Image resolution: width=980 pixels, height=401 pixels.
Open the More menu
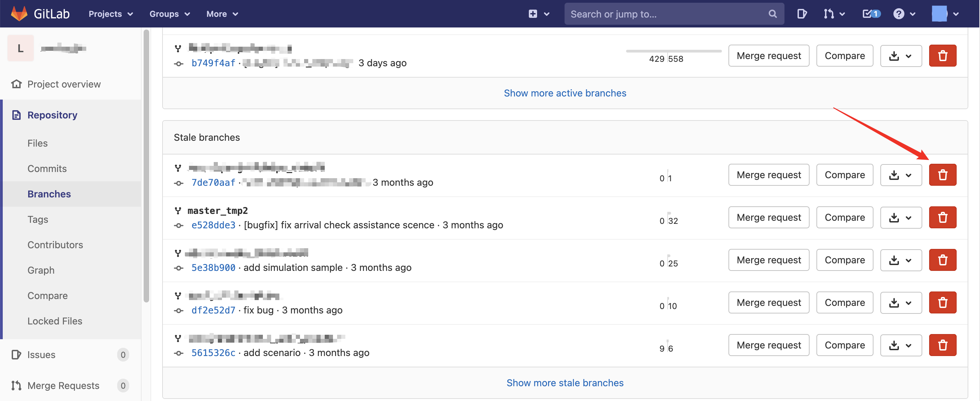[222, 14]
